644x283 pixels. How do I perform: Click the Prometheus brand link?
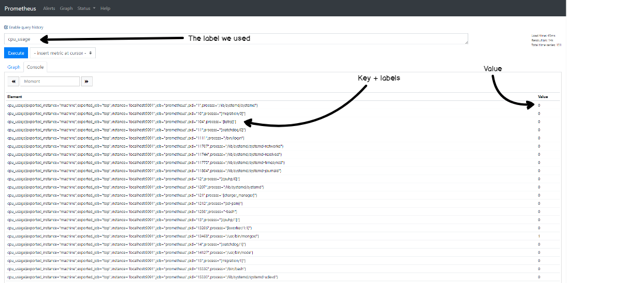20,8
